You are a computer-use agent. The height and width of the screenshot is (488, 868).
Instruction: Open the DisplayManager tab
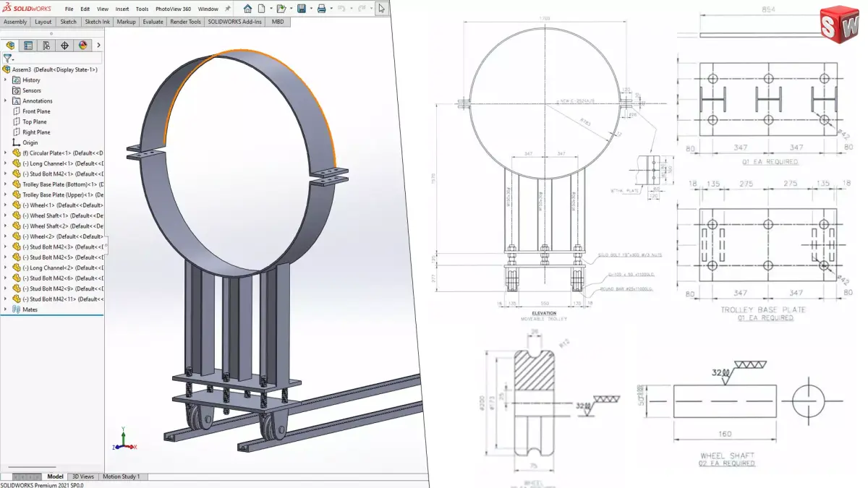click(x=82, y=45)
